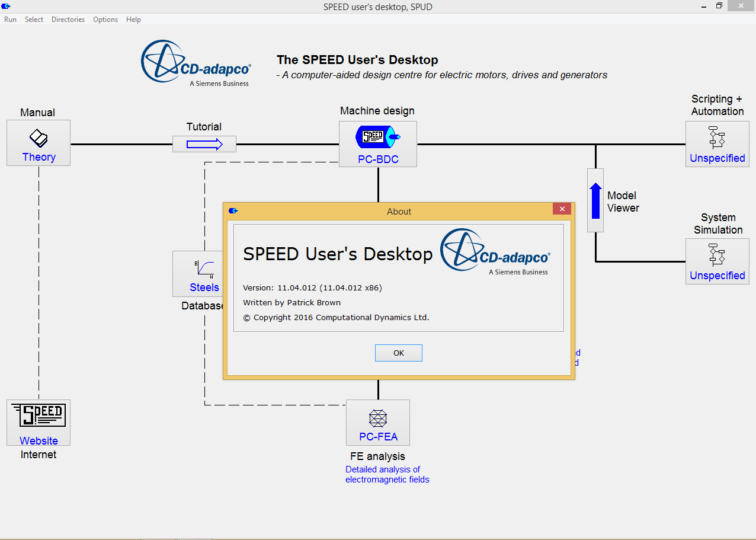
Task: Click the CD-adapco logo in main header
Action: point(196,63)
